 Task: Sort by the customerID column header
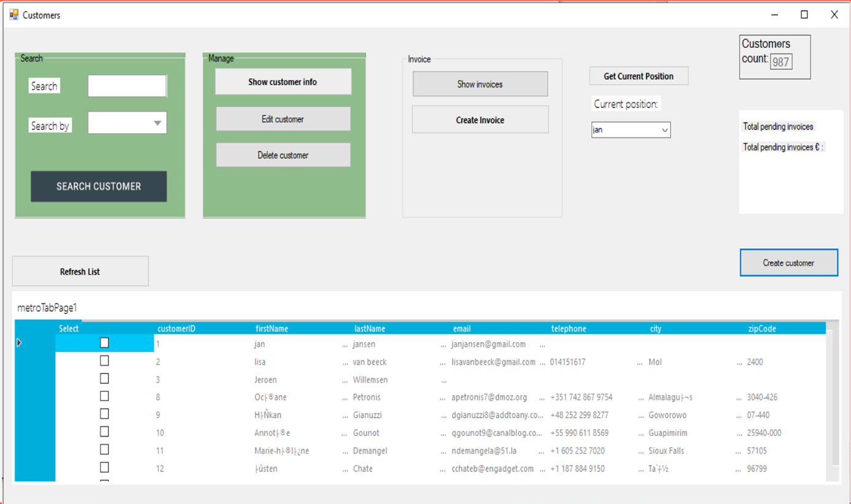click(177, 329)
